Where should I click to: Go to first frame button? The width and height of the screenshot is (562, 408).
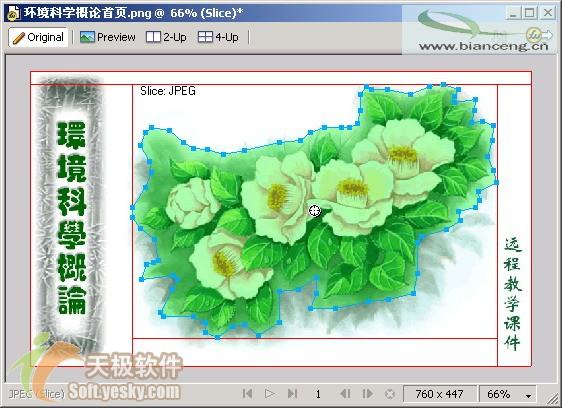(x=247, y=394)
